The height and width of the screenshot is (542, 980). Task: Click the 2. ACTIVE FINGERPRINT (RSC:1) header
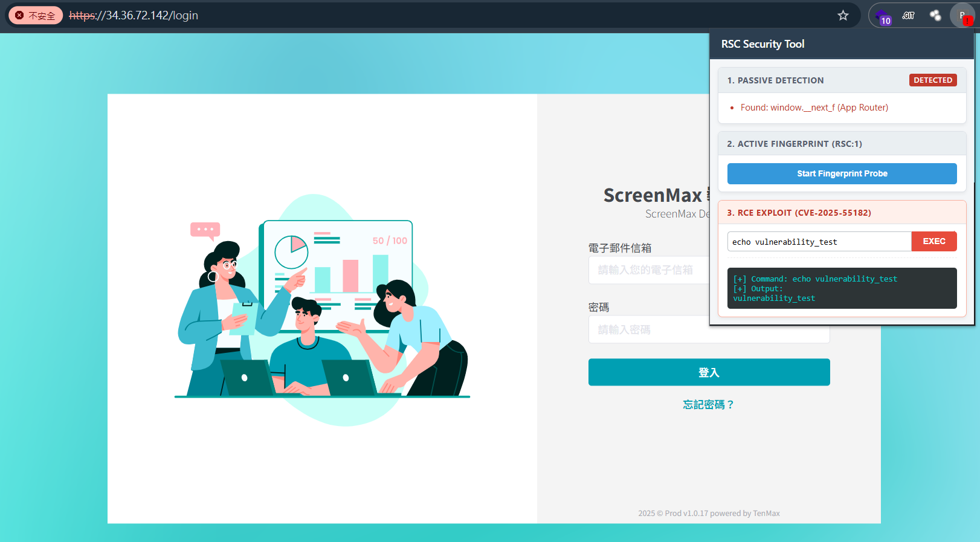[795, 144]
